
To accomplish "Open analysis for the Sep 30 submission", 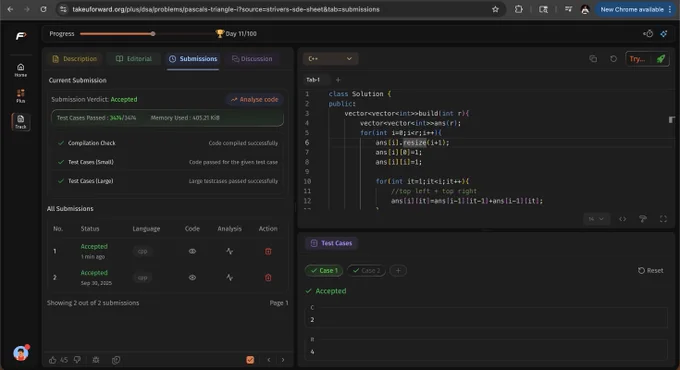I will click(229, 278).
